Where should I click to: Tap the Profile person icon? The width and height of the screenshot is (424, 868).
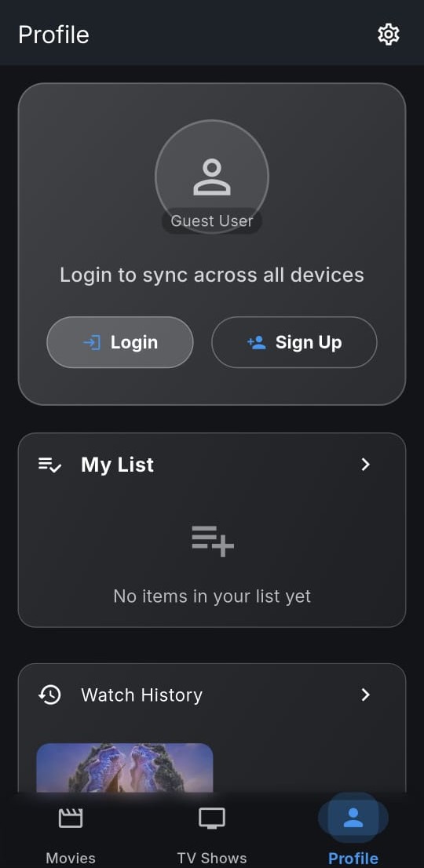pyautogui.click(x=353, y=818)
